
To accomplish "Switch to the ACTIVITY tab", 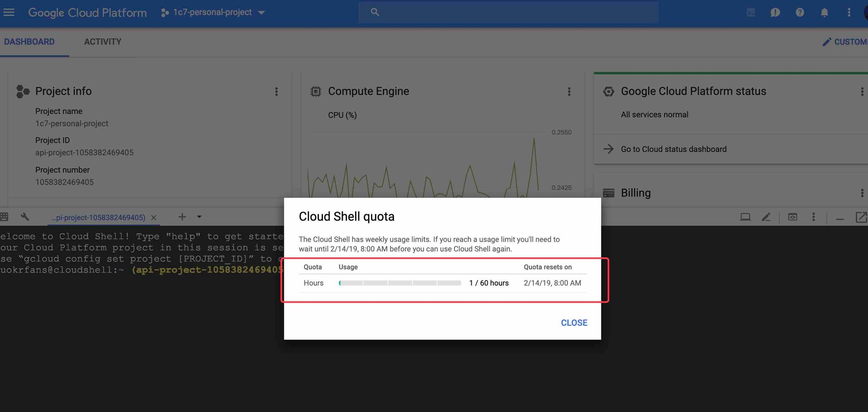I will 102,42.
